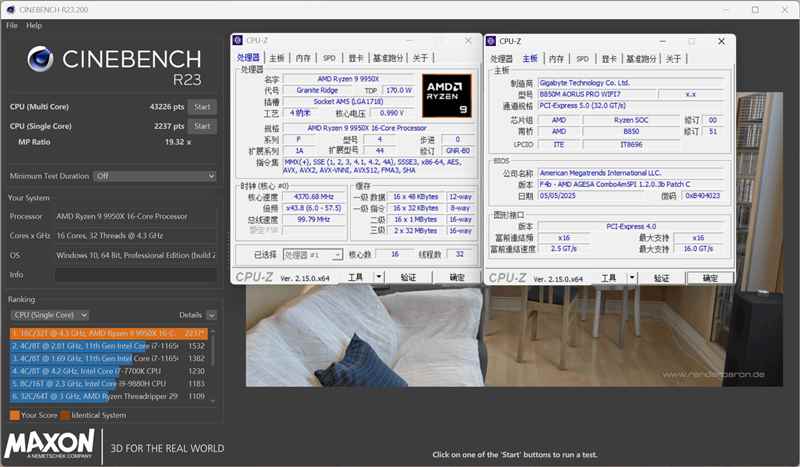Screen dimensions: 800x467
Task: Click the left CPU-Z window title icon
Action: [238, 40]
